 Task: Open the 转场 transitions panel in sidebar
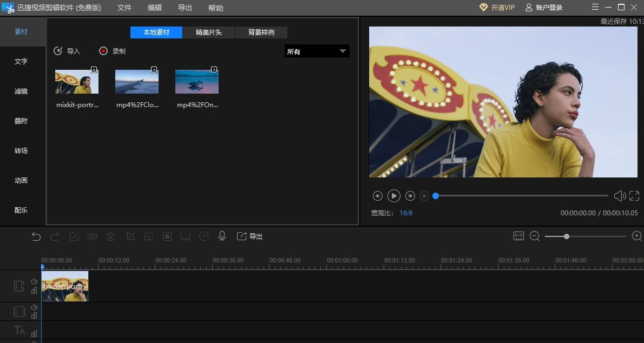coord(21,151)
